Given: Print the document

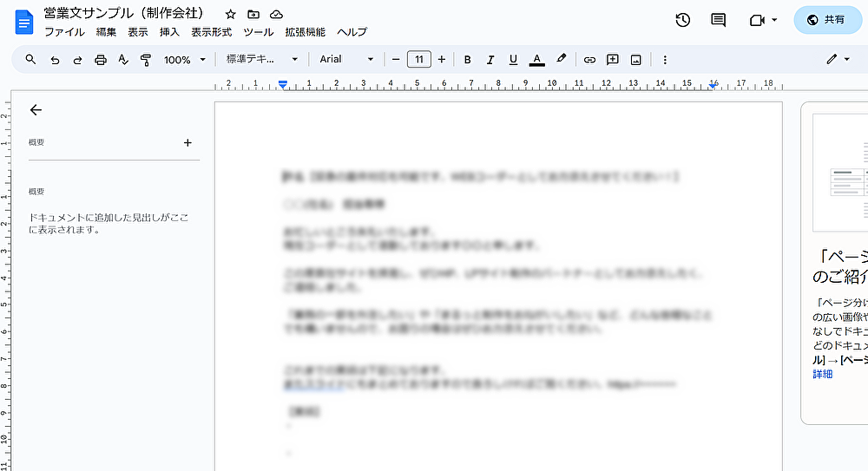Looking at the screenshot, I should (100, 60).
